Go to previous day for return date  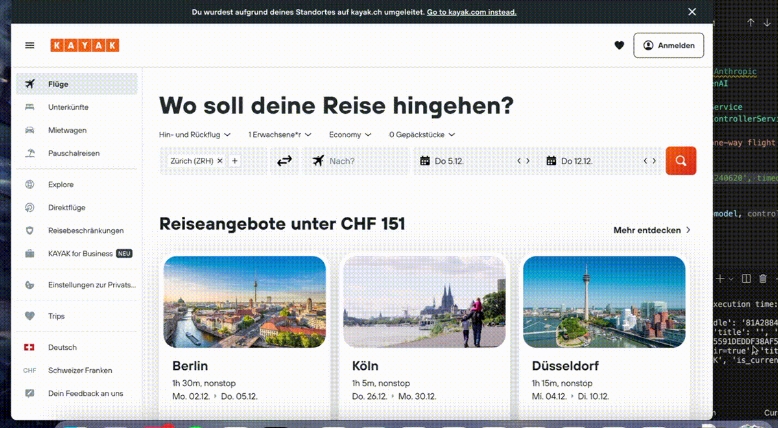click(x=645, y=161)
